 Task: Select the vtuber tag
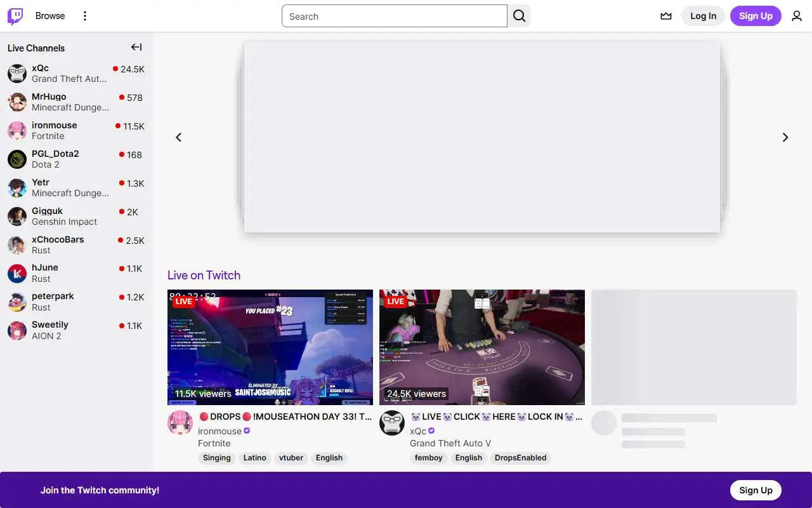[x=291, y=458]
